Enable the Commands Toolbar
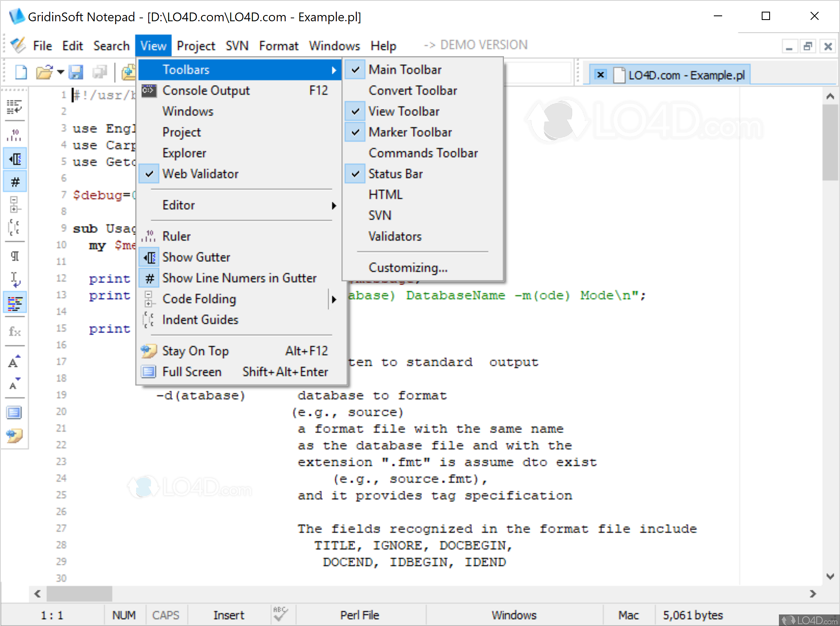Viewport: 840px width, 626px height. pyautogui.click(x=423, y=153)
